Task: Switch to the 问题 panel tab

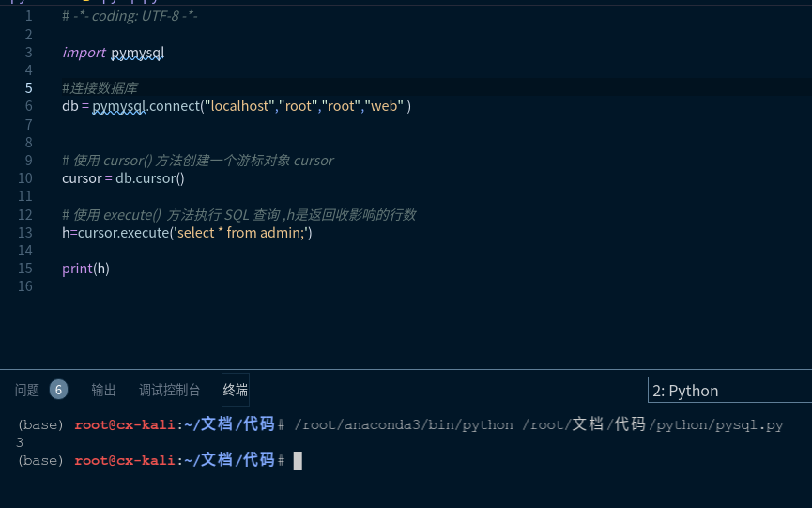Action: point(27,390)
